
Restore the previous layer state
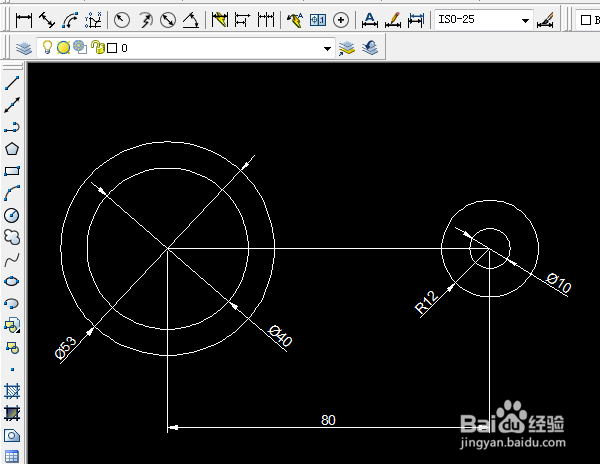pyautogui.click(x=370, y=48)
